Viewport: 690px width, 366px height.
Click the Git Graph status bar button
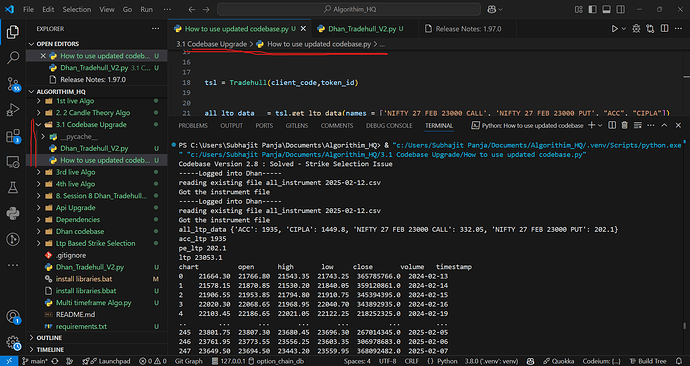pos(189,361)
